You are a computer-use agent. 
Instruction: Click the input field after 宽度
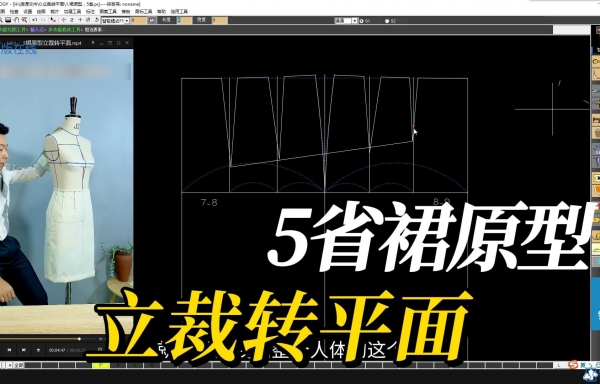tap(220, 20)
